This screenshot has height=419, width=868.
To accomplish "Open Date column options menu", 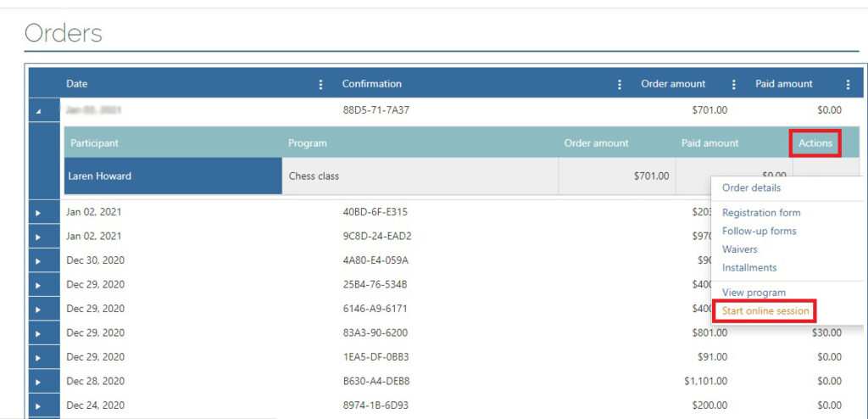I will click(x=320, y=84).
